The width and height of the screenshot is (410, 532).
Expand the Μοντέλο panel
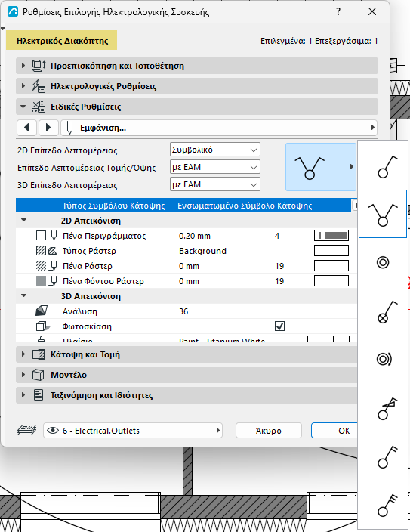click(x=187, y=375)
